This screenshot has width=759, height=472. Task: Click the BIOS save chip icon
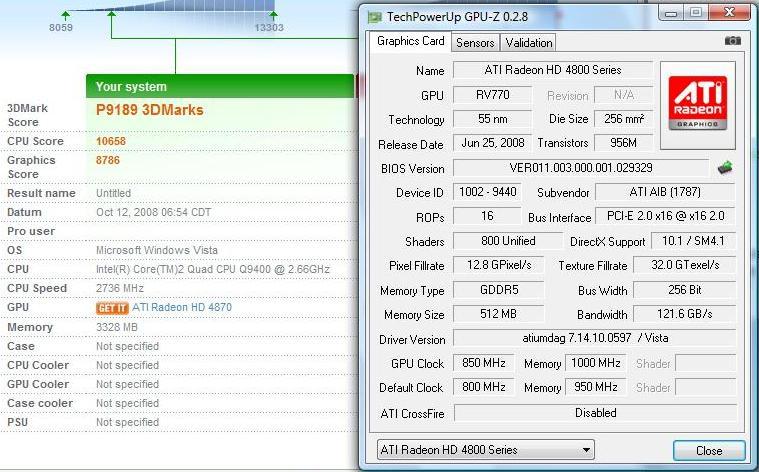[x=725, y=168]
